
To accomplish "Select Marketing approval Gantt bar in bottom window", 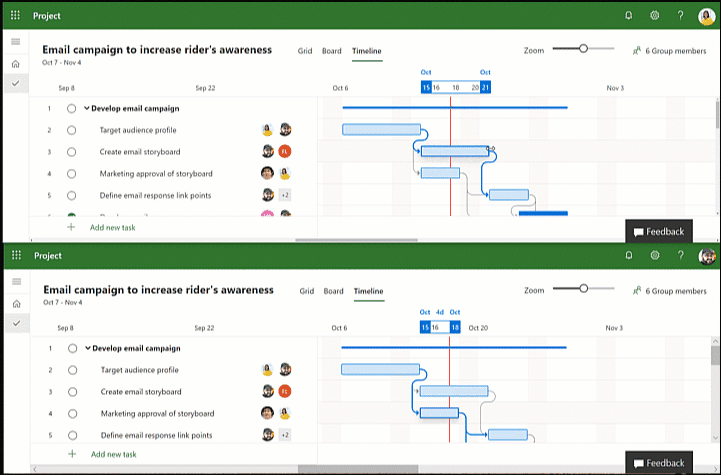I will pyautogui.click(x=439, y=413).
